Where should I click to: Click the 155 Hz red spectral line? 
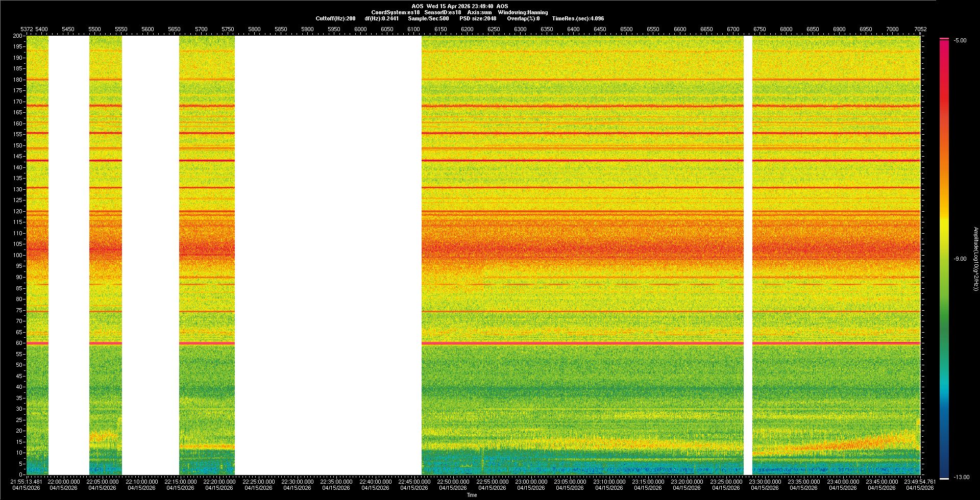(x=582, y=133)
